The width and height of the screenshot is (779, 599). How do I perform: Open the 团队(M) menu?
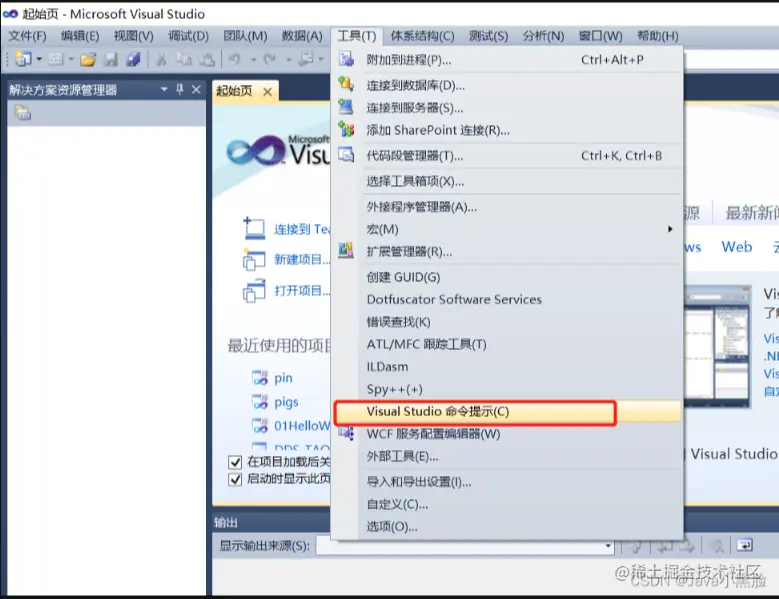245,36
